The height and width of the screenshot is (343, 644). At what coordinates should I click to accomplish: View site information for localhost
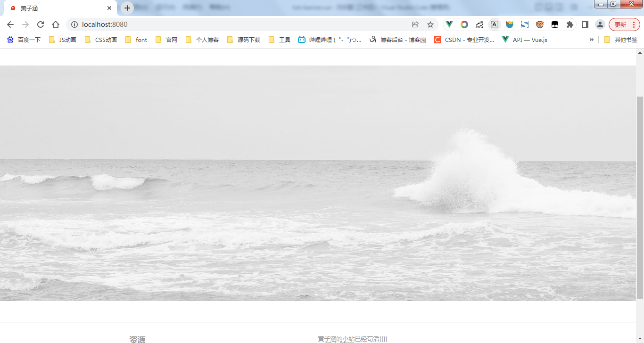point(74,24)
